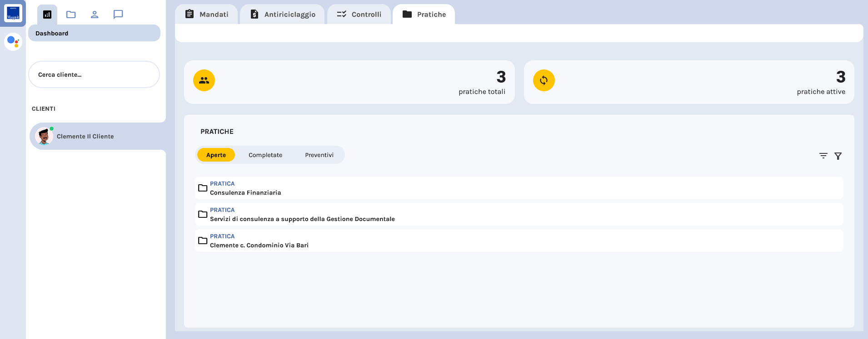Click the yellow sync icon for pratiche attive
The image size is (868, 339).
coord(544,80)
